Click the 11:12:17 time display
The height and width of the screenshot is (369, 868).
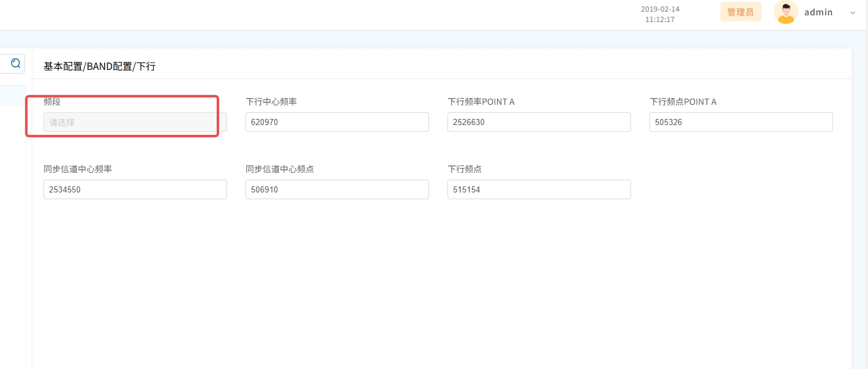(660, 20)
